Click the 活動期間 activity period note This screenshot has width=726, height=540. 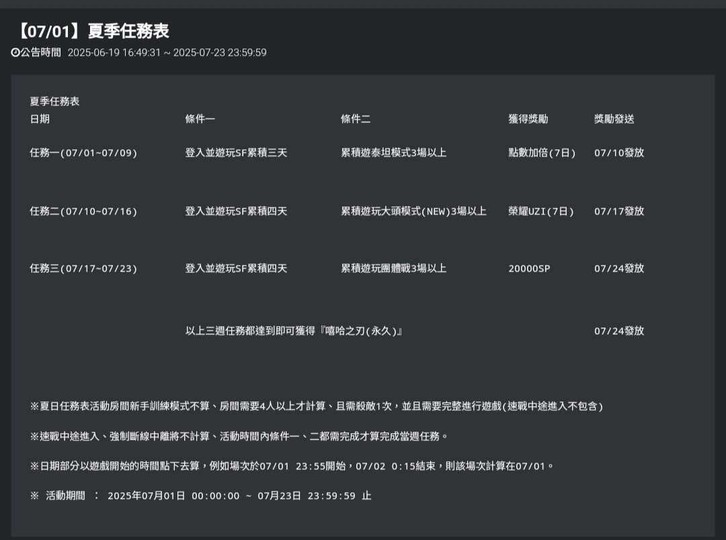tap(200, 496)
